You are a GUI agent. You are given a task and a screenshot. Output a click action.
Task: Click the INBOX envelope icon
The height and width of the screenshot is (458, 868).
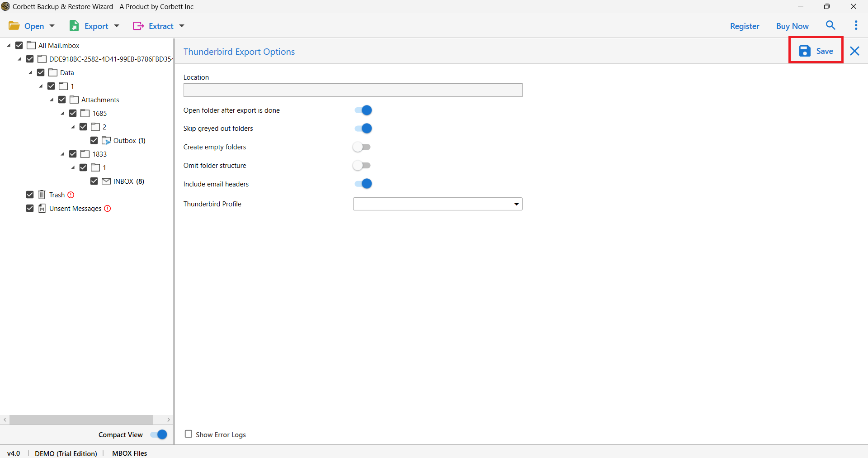point(106,181)
